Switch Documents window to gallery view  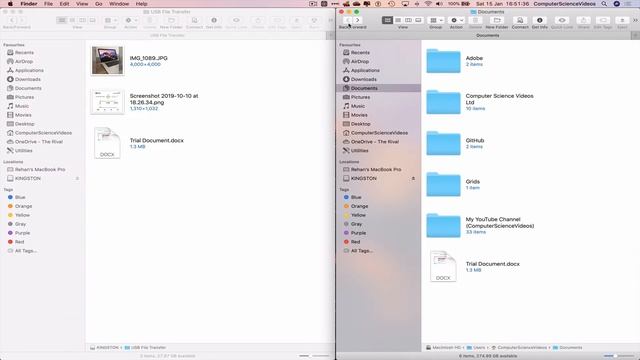[x=418, y=20]
